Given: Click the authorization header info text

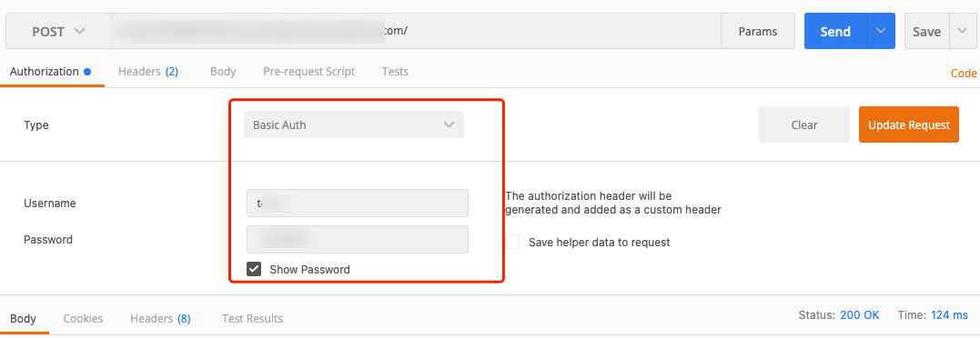Looking at the screenshot, I should pyautogui.click(x=613, y=204).
